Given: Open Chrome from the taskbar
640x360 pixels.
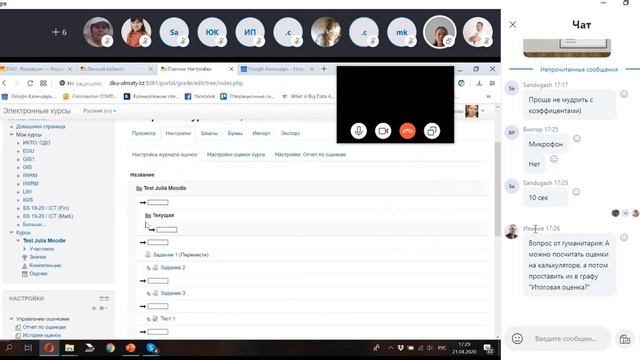Looking at the screenshot, I should 110,348.
